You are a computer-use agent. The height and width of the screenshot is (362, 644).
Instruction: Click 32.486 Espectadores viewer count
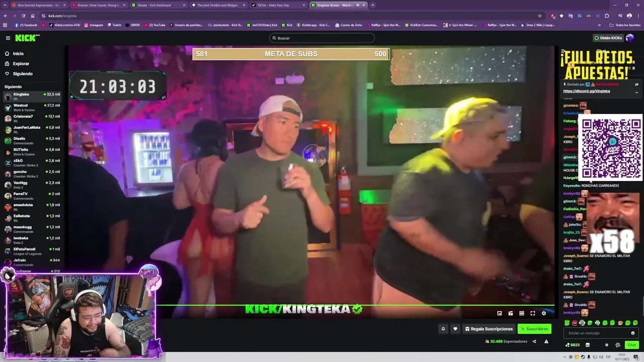tap(506, 341)
